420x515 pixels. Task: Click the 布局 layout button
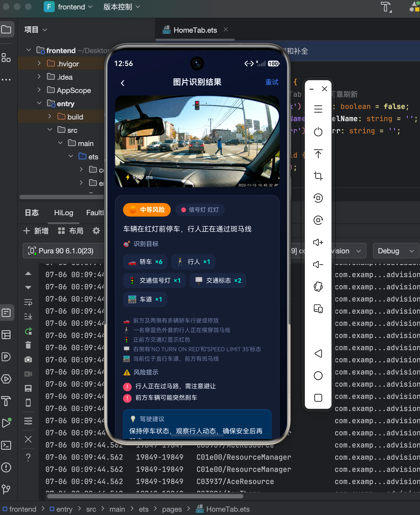(x=71, y=231)
